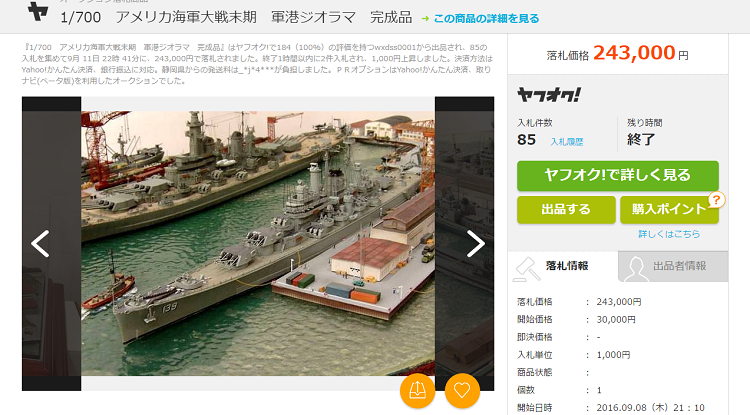
Task: Click the Yahoo auction logo at top left
Action: [x=38, y=11]
